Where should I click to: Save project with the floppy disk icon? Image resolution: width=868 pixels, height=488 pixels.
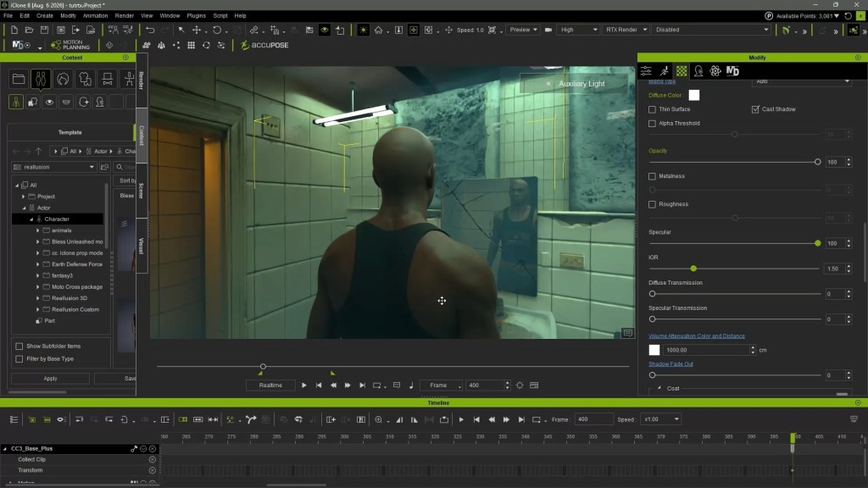pyautogui.click(x=44, y=30)
